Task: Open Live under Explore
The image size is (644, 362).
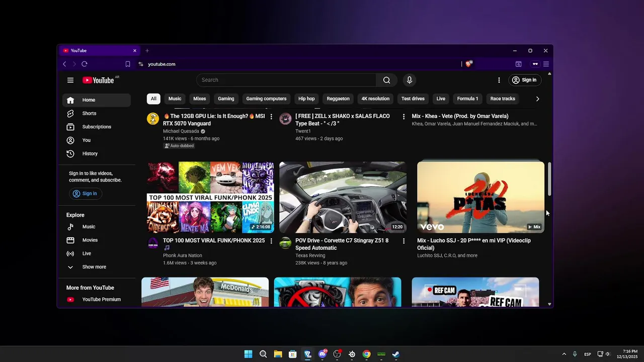Action: point(97,253)
